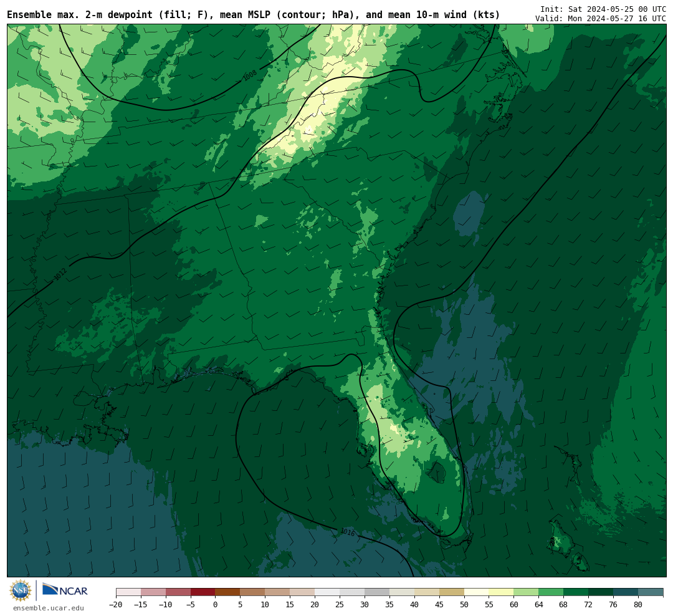This screenshot has height=616, width=673.
Task: Click the 1016 contour label
Action: tap(347, 532)
